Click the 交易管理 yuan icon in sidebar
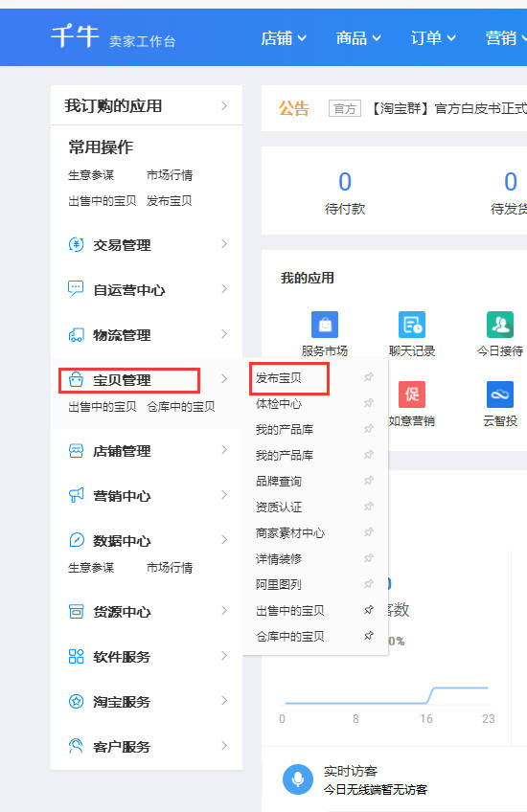This screenshot has height=812, width=527. 76,244
